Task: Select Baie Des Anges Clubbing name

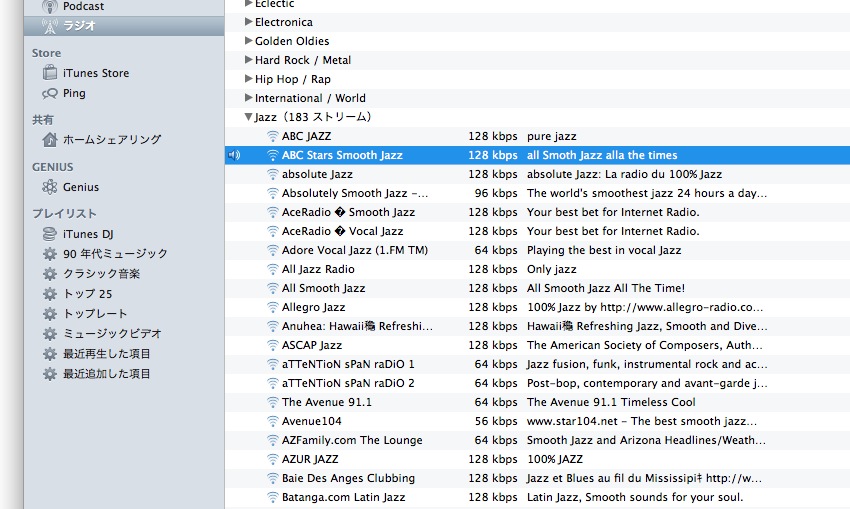Action: pyautogui.click(x=348, y=478)
